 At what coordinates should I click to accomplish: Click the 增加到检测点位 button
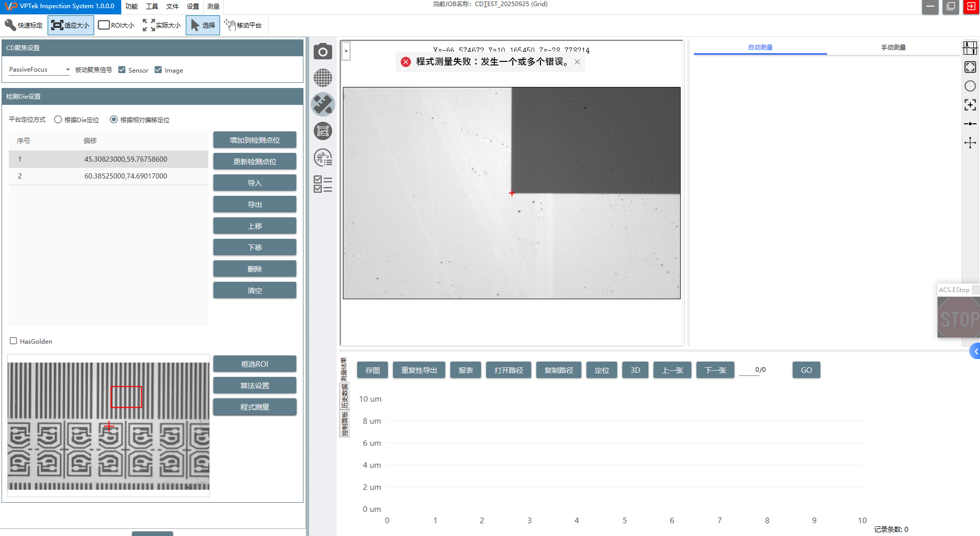254,140
